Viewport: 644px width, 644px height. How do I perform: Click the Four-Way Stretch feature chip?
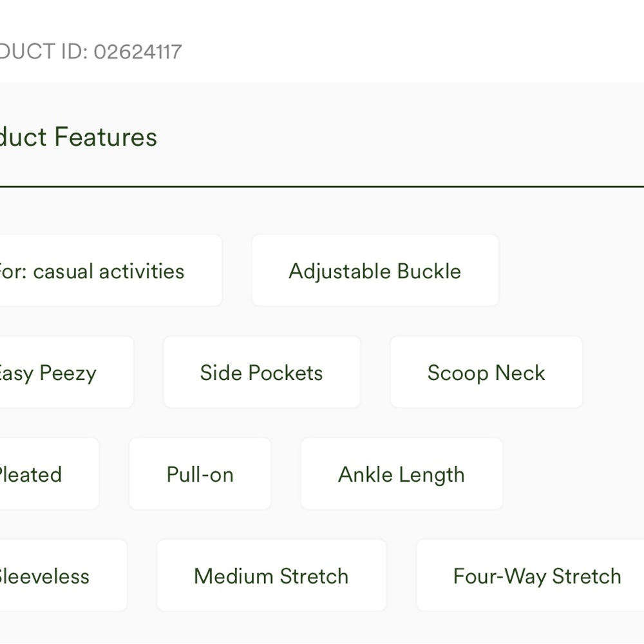click(x=536, y=576)
